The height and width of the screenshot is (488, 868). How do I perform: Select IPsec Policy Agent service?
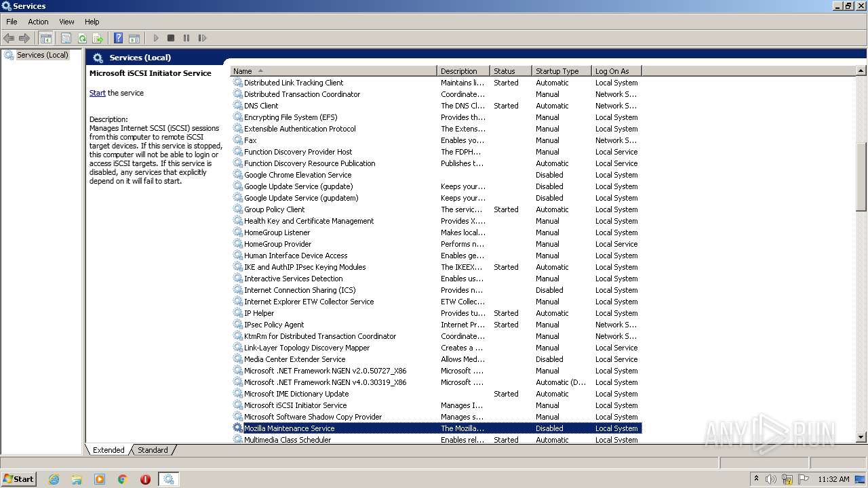pos(436,325)
